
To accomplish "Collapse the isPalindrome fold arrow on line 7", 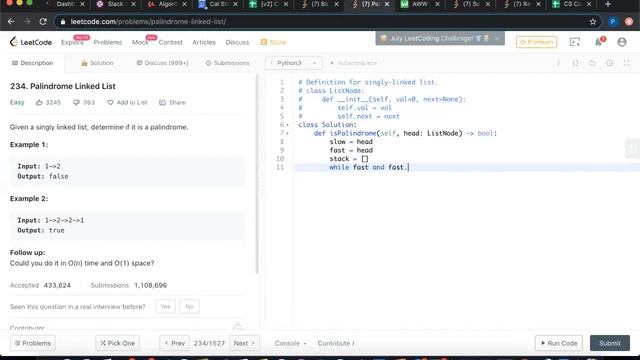I will click(287, 133).
